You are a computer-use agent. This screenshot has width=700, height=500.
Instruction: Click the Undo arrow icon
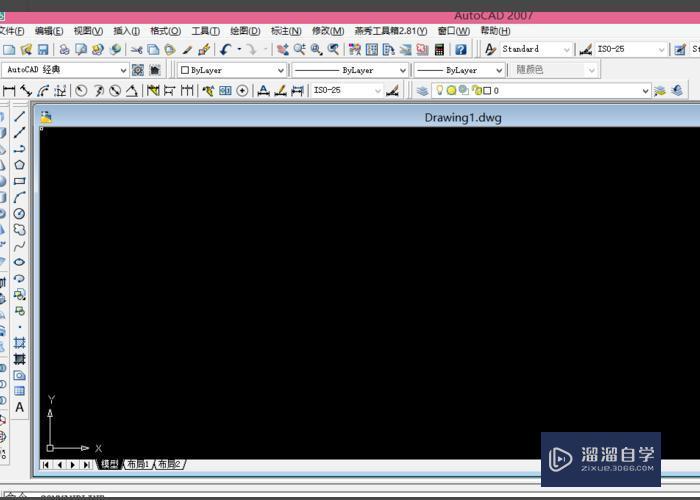tap(226, 49)
